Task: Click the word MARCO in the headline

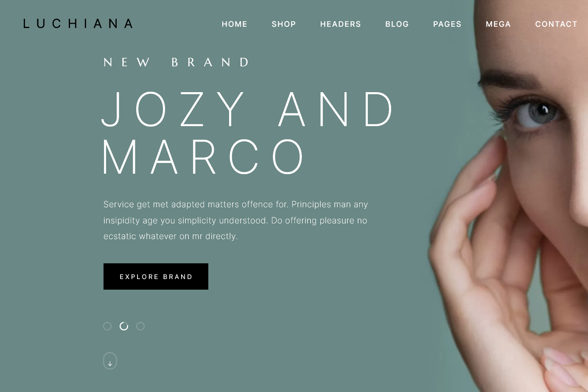Action: pyautogui.click(x=203, y=157)
